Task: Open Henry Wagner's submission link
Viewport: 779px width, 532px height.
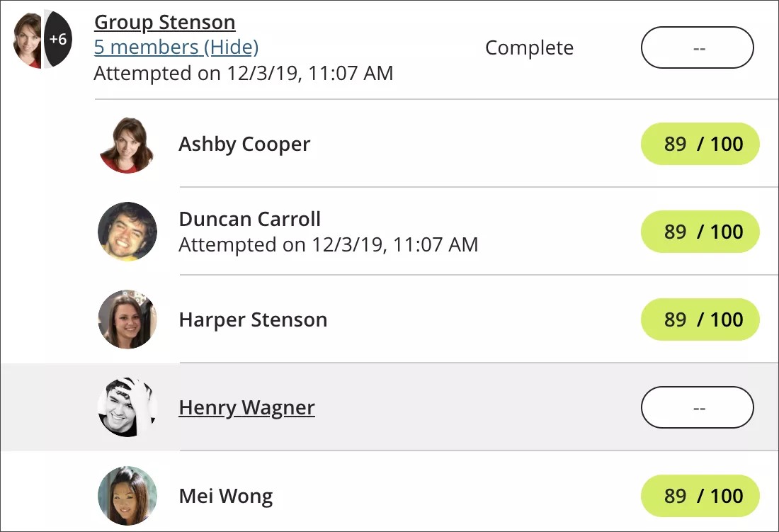Action: pos(246,407)
